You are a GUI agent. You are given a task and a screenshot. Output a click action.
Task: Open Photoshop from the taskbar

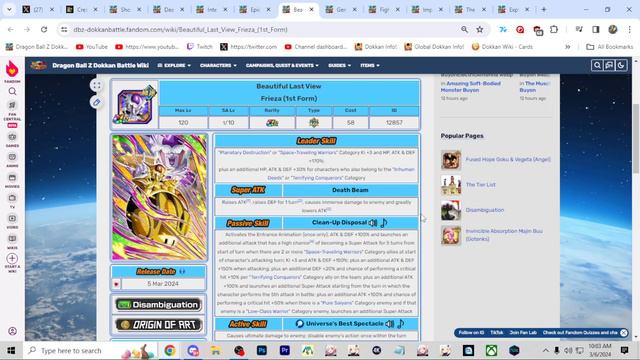(x=262, y=350)
